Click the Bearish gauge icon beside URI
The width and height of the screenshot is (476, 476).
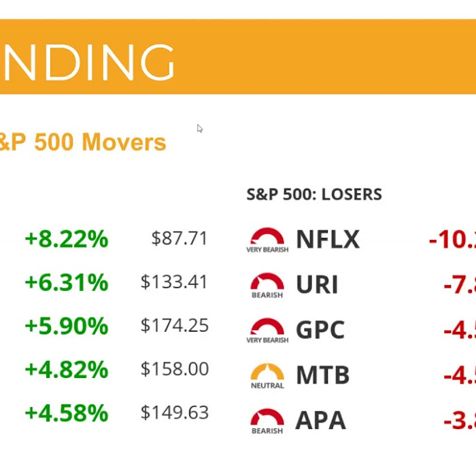pyautogui.click(x=267, y=284)
